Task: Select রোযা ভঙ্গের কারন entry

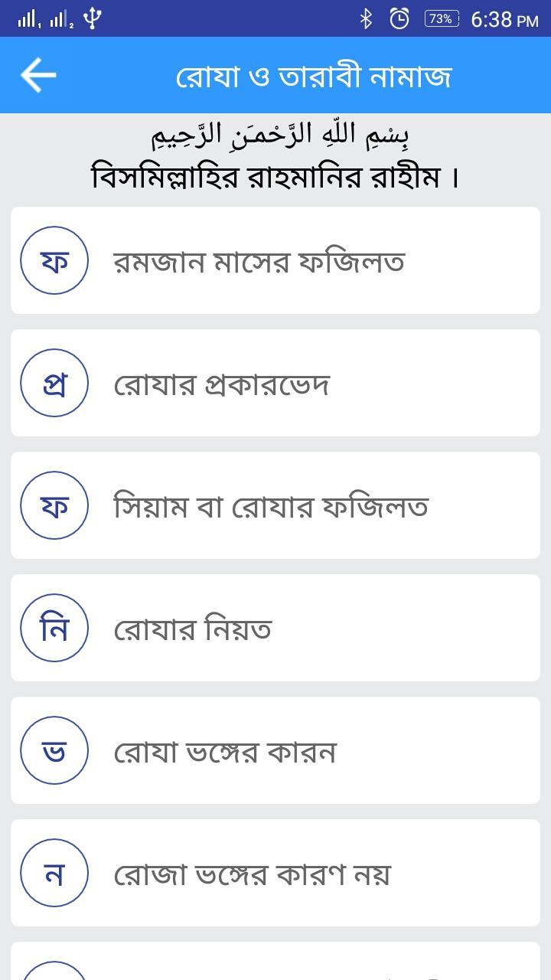Action: point(225,752)
